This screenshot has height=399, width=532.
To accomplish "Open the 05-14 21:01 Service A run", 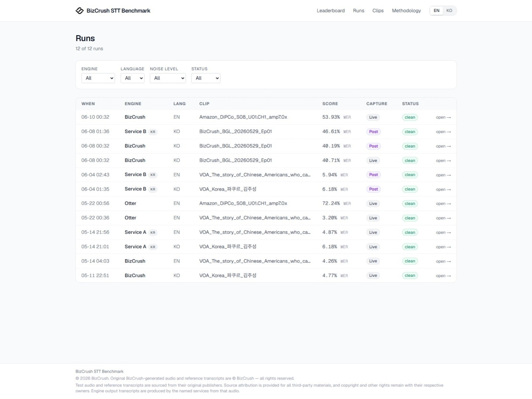I will (x=443, y=247).
